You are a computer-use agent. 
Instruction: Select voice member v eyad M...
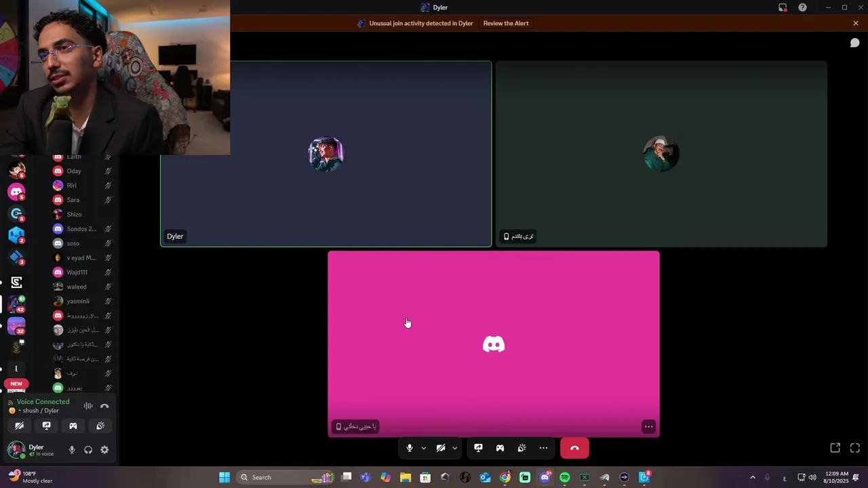coord(82,258)
